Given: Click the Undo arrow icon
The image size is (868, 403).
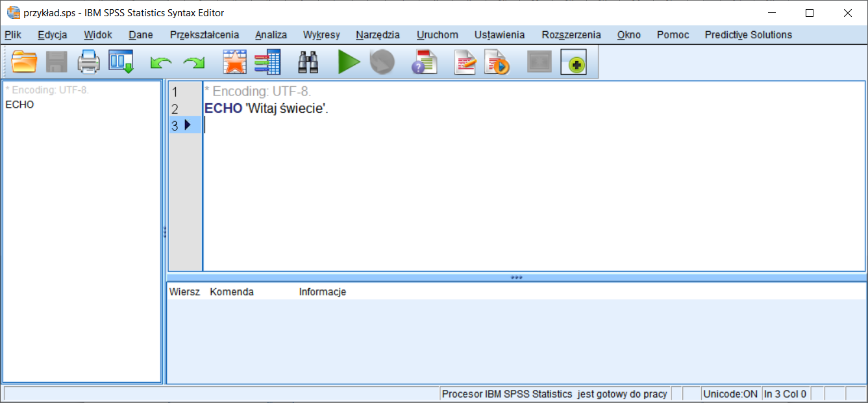Looking at the screenshot, I should coord(161,62).
